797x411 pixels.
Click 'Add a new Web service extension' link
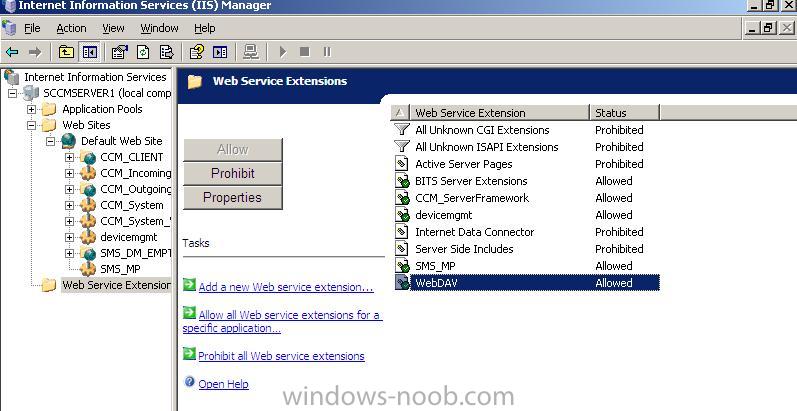pyautogui.click(x=286, y=287)
